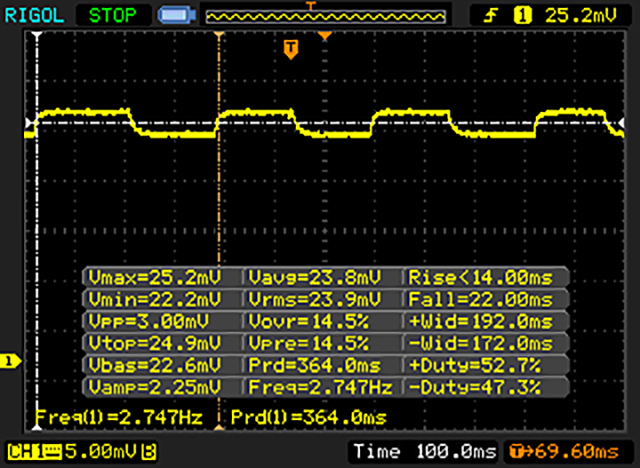Click the Vpp=3.00mV measurement
Screen dimensions: 640x468
pos(149,322)
